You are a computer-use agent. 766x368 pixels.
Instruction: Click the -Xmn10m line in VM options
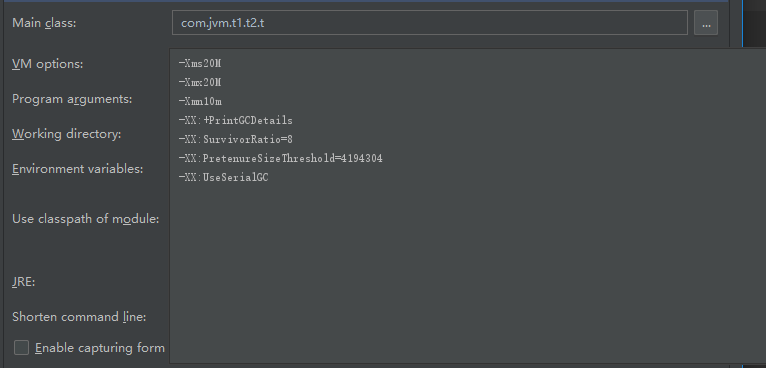coord(200,101)
